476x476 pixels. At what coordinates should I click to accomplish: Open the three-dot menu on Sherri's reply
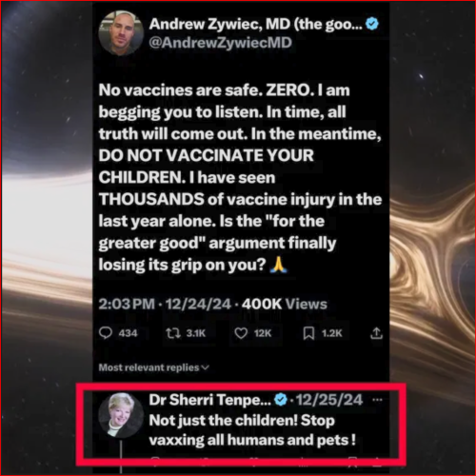(377, 400)
